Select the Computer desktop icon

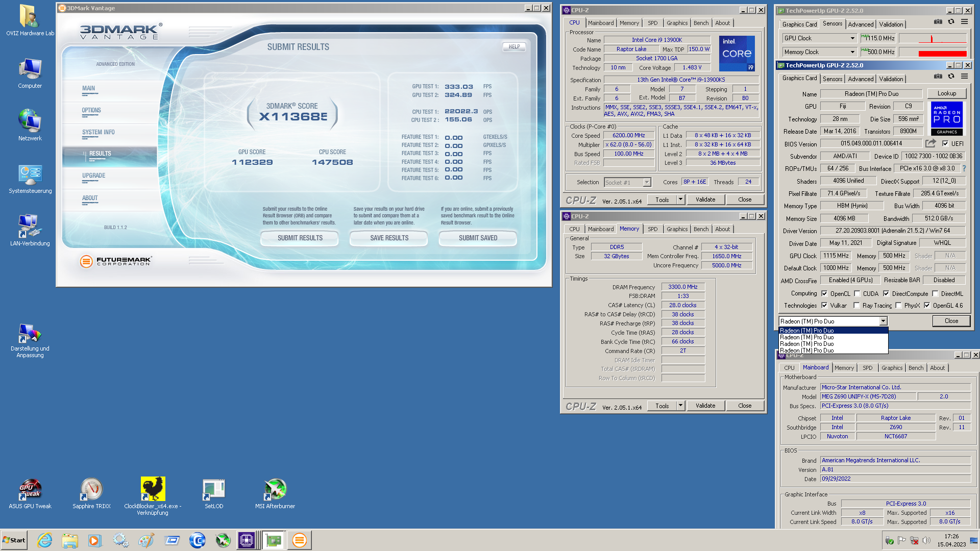(x=30, y=73)
